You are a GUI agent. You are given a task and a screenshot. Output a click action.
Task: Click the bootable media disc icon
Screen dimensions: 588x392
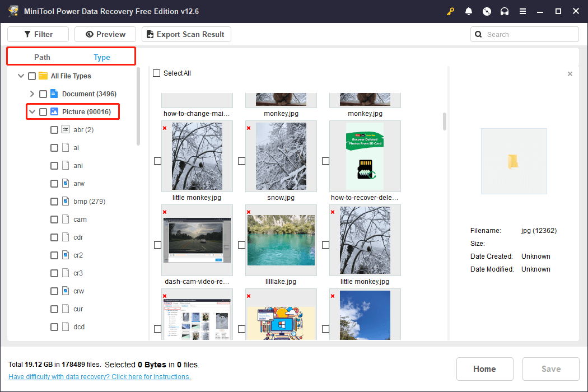point(487,11)
